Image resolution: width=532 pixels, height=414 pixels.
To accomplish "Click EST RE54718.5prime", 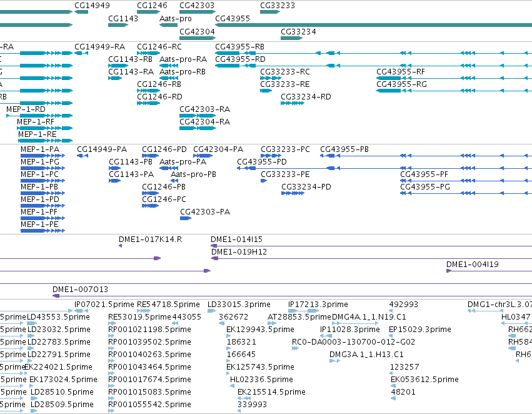I will pos(168,305).
